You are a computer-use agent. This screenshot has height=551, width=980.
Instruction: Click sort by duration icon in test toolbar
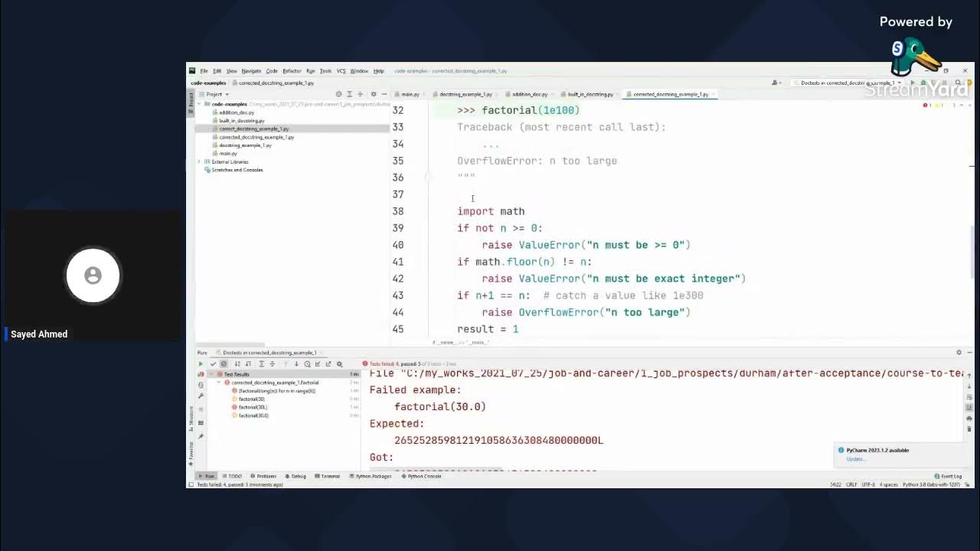248,364
